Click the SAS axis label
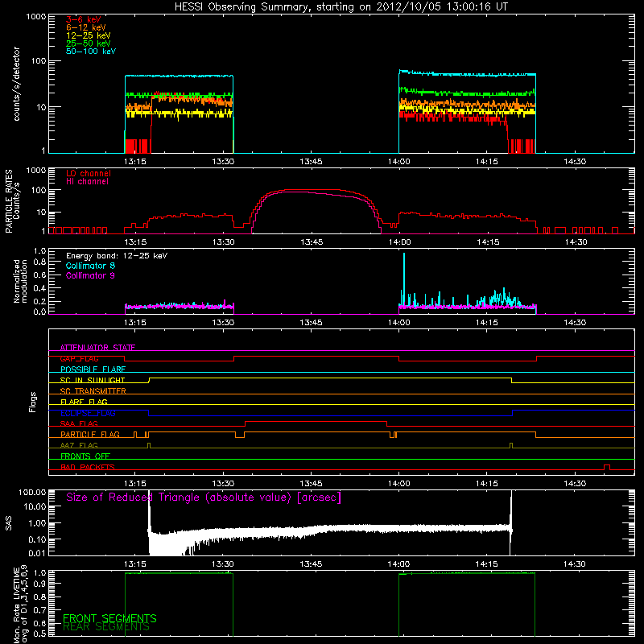This screenshot has height=644, width=644. (x=8, y=522)
